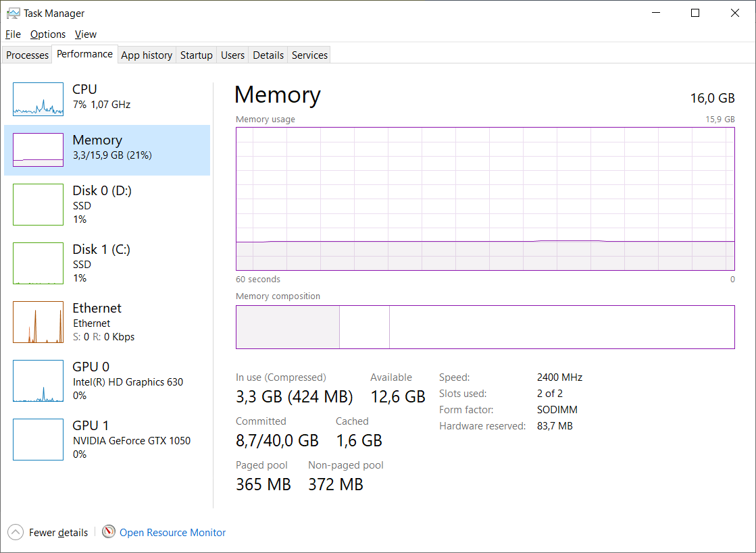
Task: Click the 365 MB paged pool value
Action: tap(263, 485)
